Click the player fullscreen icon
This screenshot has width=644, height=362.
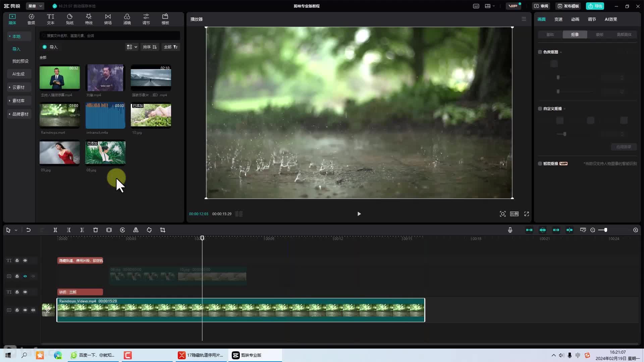point(527,214)
